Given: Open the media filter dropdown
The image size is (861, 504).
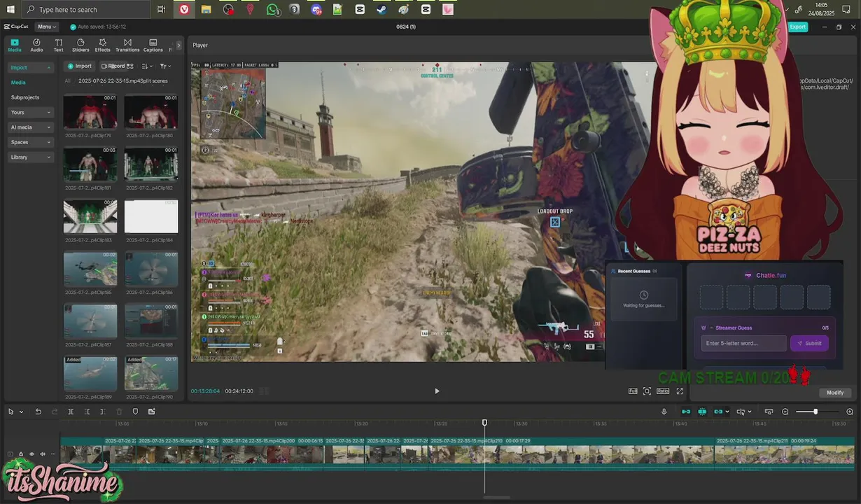Looking at the screenshot, I should tap(164, 66).
